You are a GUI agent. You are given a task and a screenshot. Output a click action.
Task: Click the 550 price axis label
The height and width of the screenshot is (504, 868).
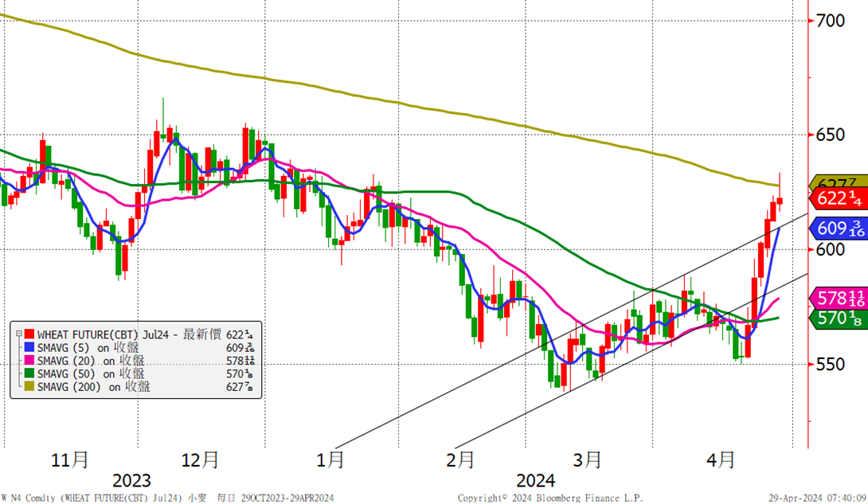pyautogui.click(x=831, y=364)
